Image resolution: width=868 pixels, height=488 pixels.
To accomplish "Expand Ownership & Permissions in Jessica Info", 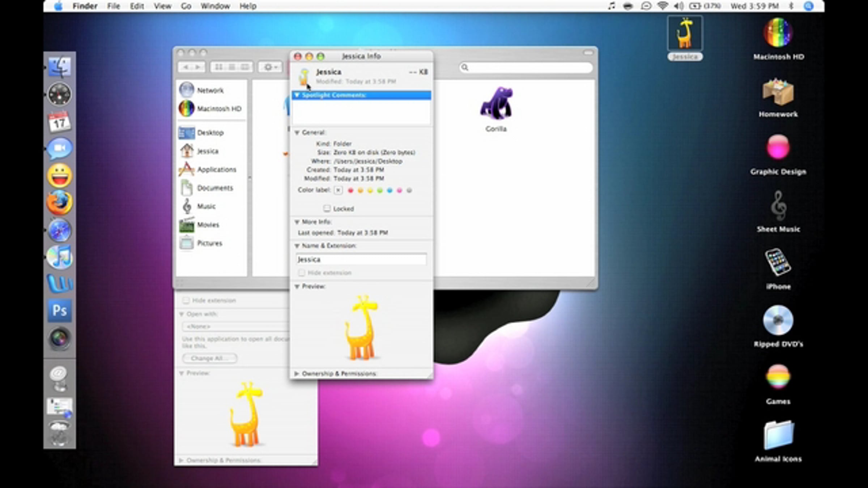I will pos(297,373).
